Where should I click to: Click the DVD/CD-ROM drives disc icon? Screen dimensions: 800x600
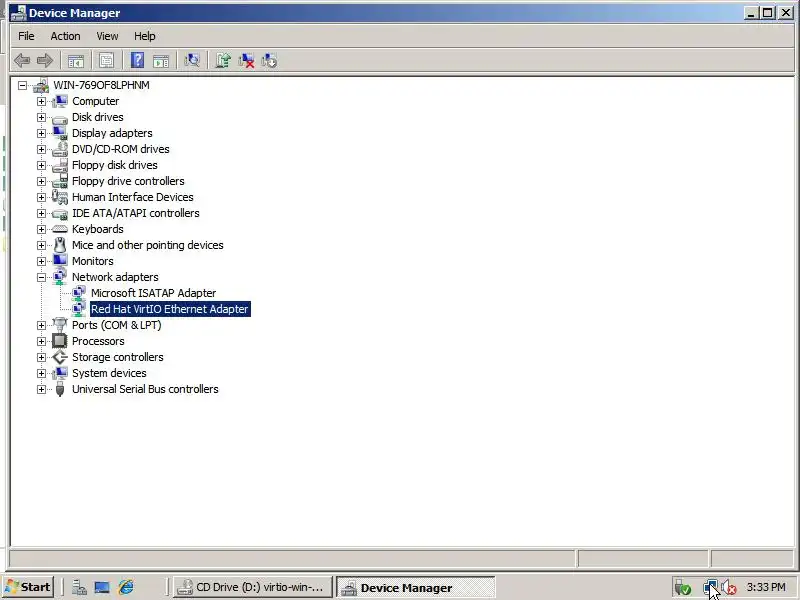tap(60, 149)
